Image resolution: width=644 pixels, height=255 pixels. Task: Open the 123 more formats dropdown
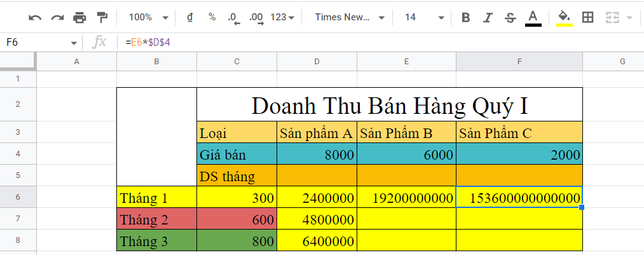(x=282, y=17)
